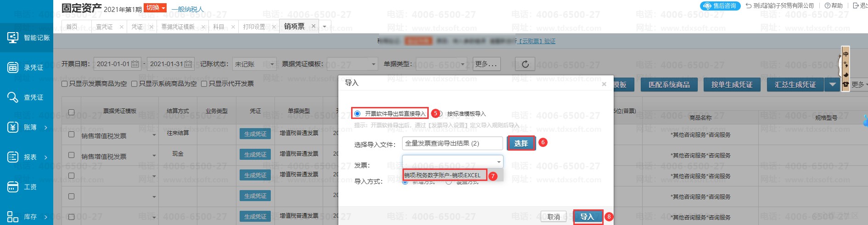Expand the 切换 period dropdown
This screenshot has height=225, width=868.
point(155,8)
